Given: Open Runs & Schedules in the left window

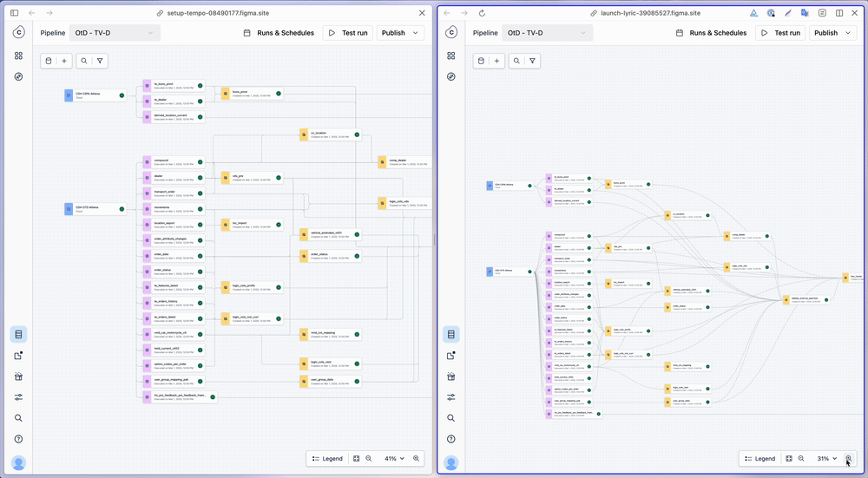Looking at the screenshot, I should point(279,33).
